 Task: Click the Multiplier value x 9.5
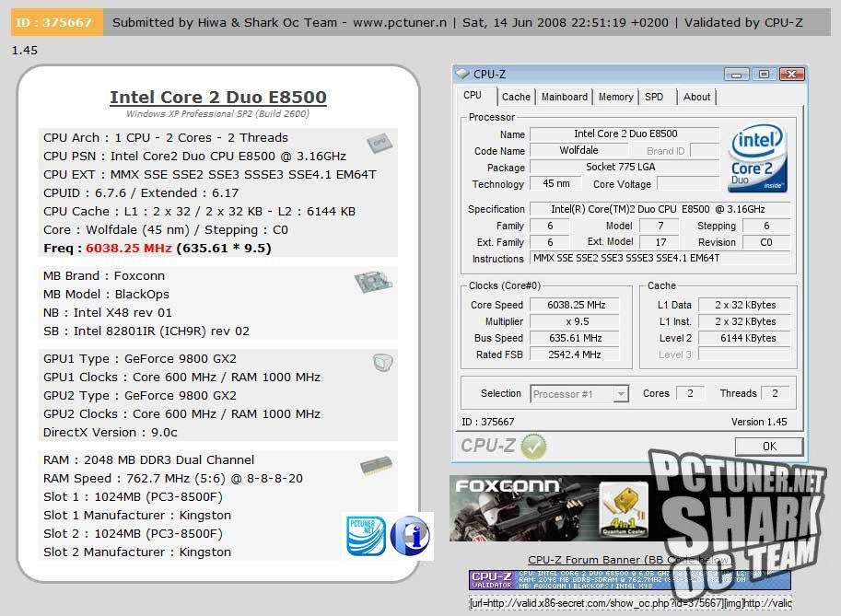pos(576,321)
